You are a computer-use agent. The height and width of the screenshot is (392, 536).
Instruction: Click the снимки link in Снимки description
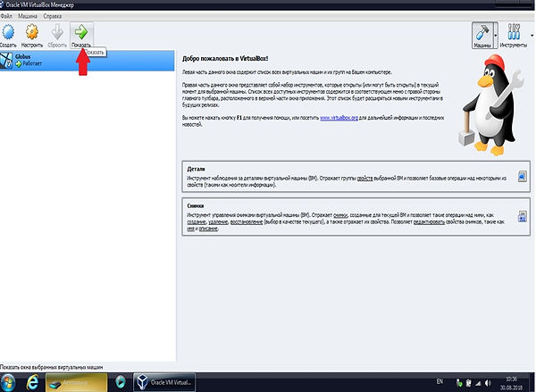340,215
